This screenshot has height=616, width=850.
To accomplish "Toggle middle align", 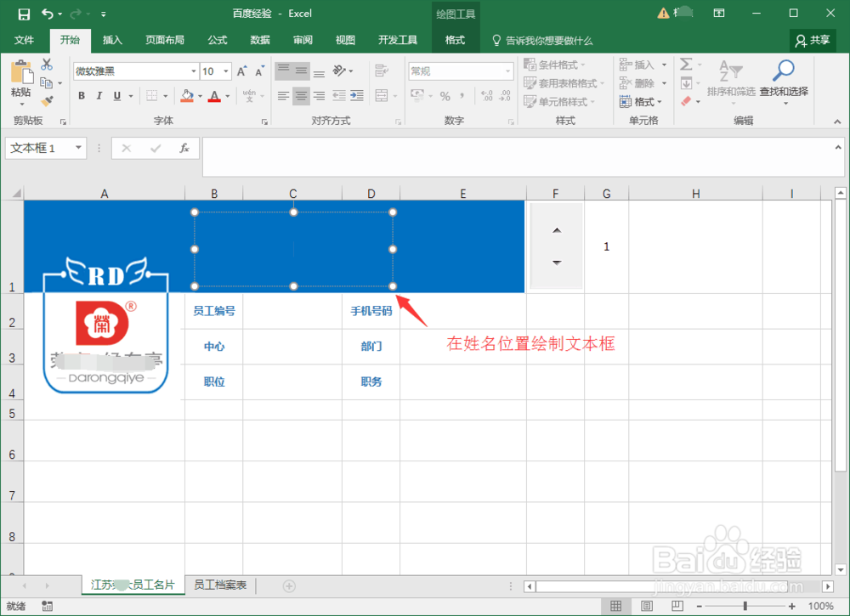I will click(302, 71).
